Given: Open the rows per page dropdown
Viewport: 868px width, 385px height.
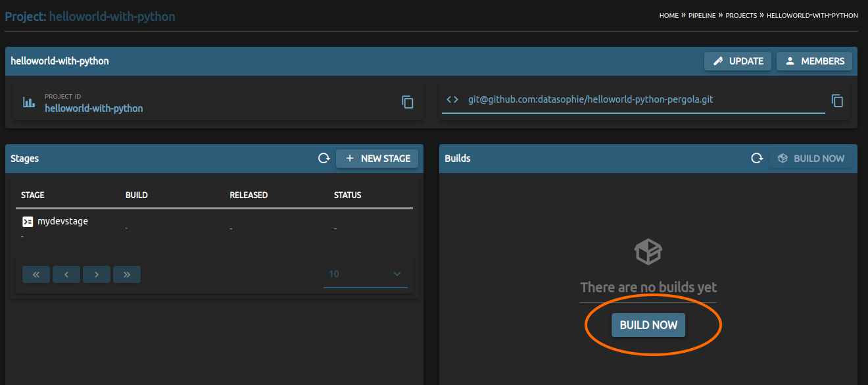Looking at the screenshot, I should pyautogui.click(x=365, y=274).
